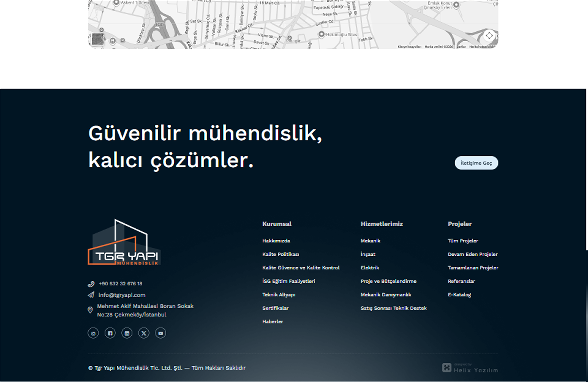Viewport: 588px width, 382px height.
Task: Click the Hekimoğlu Sitesi map marker
Action: (321, 34)
